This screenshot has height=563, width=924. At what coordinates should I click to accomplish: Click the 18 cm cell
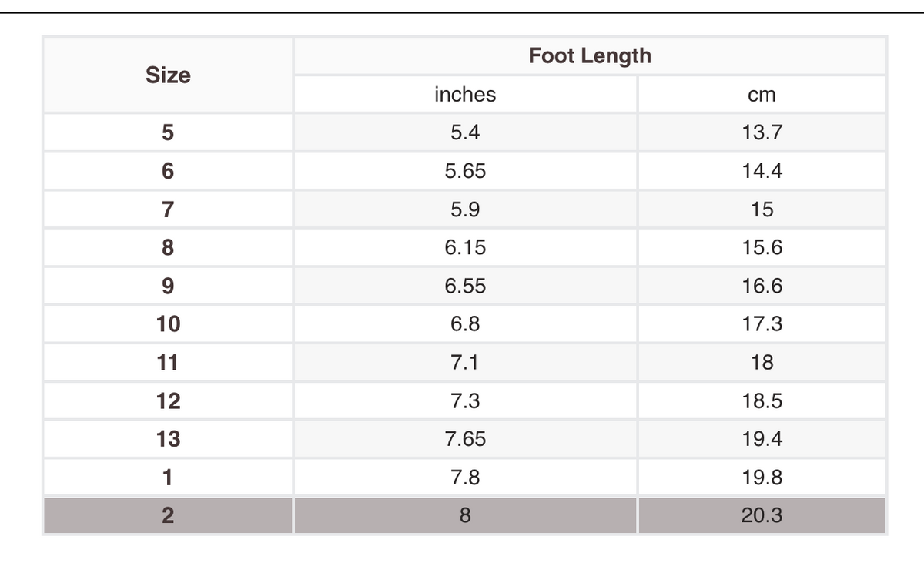tap(762, 363)
